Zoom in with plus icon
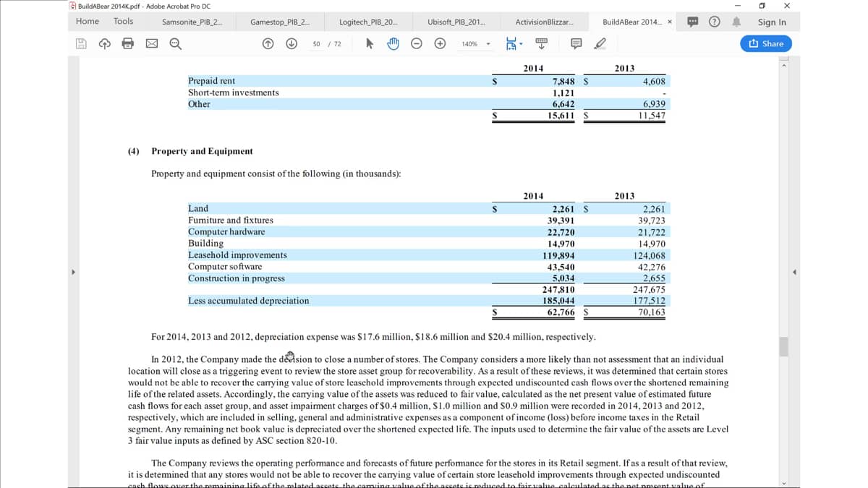Screen dimensions: 868x488 440,44
